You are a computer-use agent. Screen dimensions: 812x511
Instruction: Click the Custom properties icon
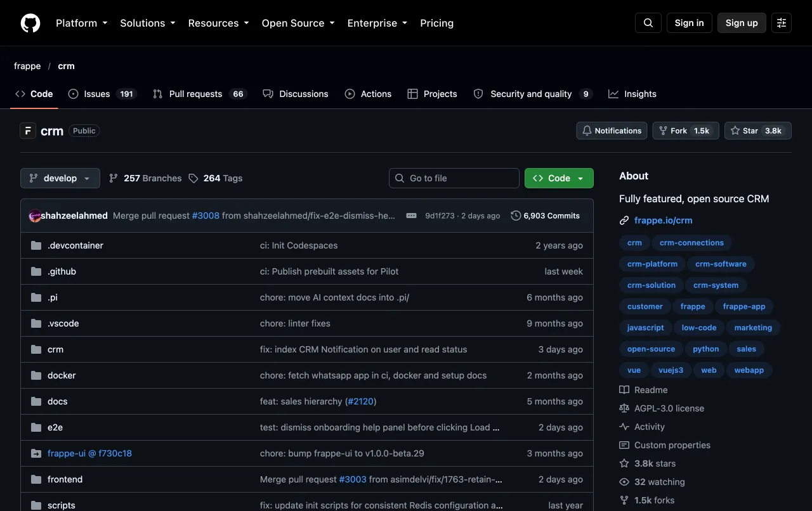pyautogui.click(x=624, y=445)
